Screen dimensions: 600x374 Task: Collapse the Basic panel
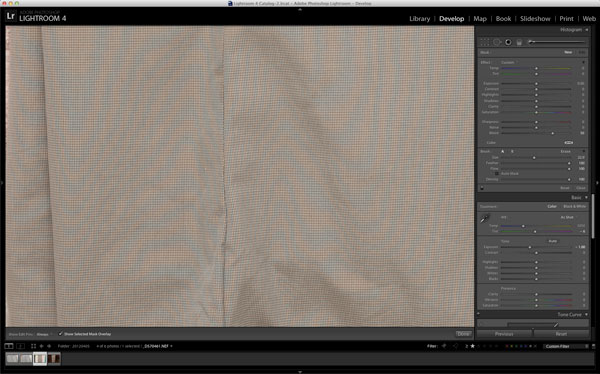(x=586, y=198)
